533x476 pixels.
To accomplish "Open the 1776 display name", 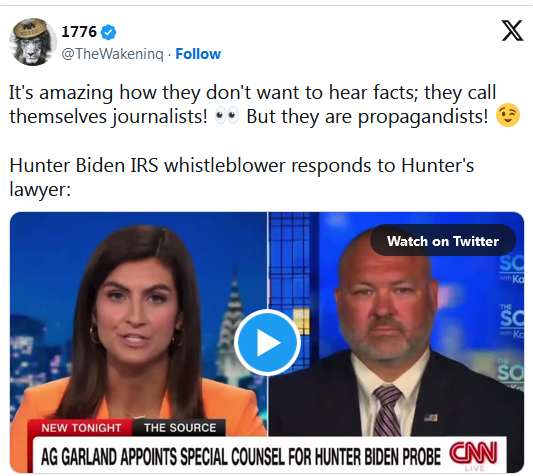I will click(x=79, y=32).
